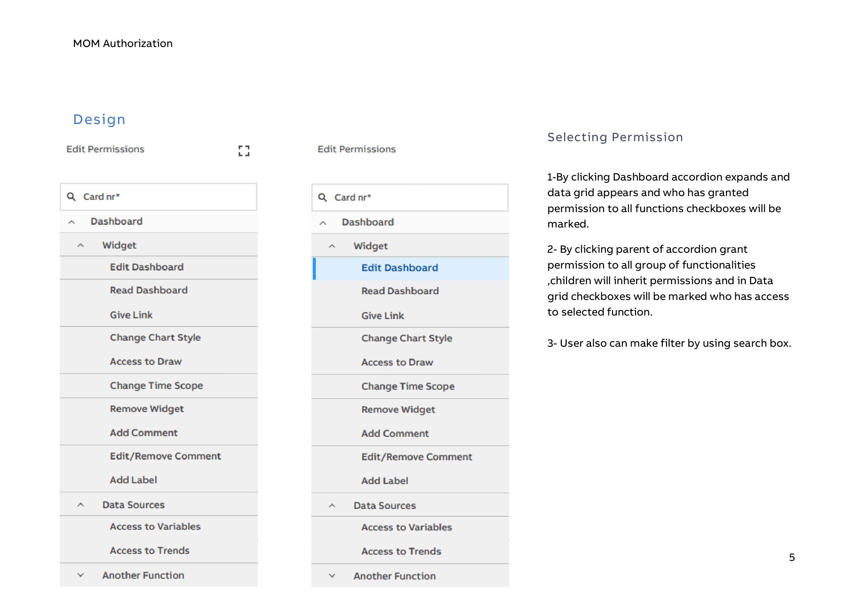Expand Another Function in left panel
This screenshot has width=868, height=614.
[81, 575]
